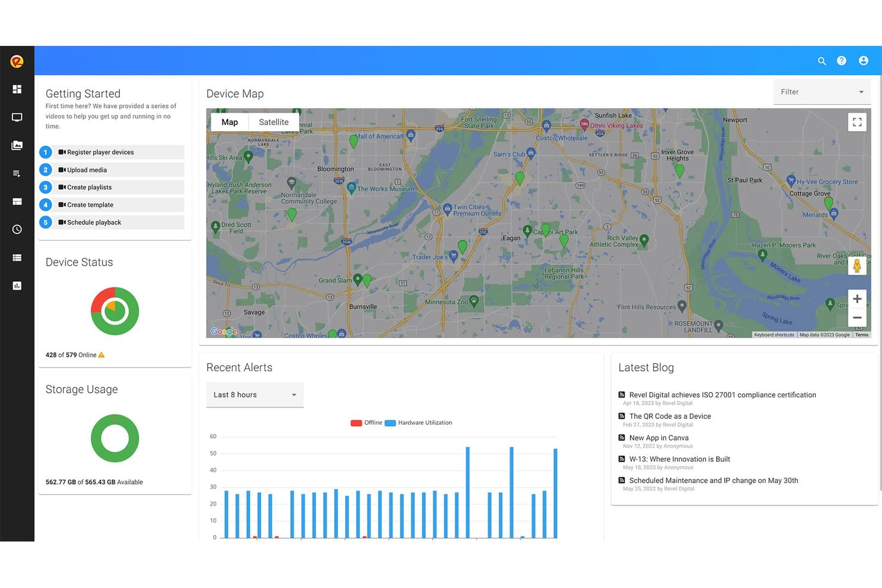The image size is (882, 588).
Task: Zoom out on the device map
Action: tap(857, 318)
